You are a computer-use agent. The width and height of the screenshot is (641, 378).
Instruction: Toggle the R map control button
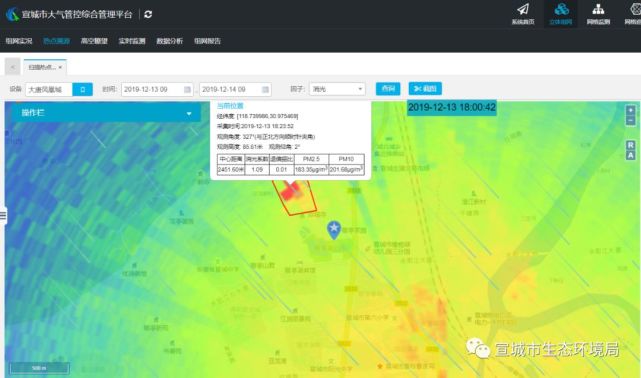(630, 145)
